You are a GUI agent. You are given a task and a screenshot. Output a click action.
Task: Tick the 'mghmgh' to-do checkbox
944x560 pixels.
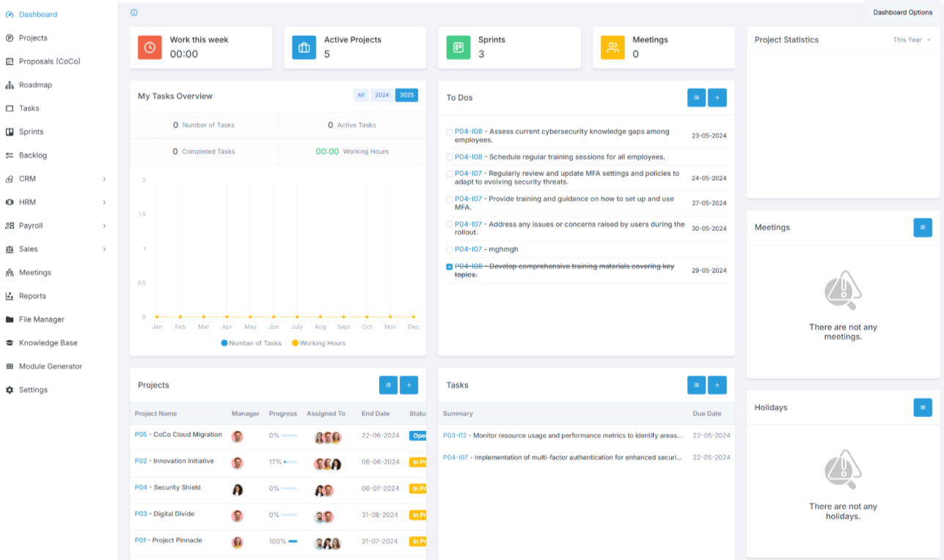click(450, 250)
